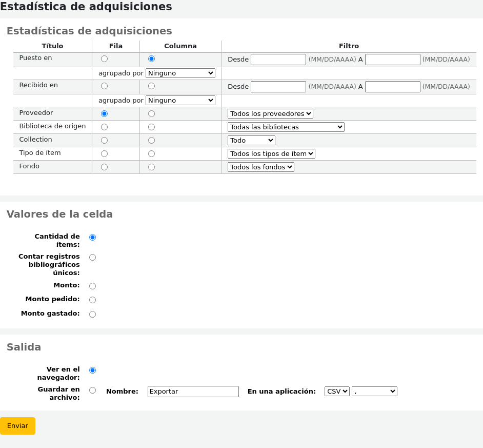Select Columna radio for Collection
Image resolution: width=483 pixels, height=448 pixels.
click(151, 140)
